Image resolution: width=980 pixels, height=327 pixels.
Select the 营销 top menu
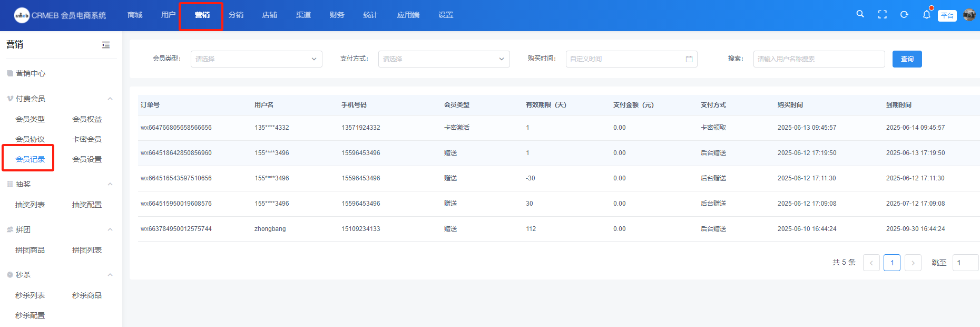point(202,15)
